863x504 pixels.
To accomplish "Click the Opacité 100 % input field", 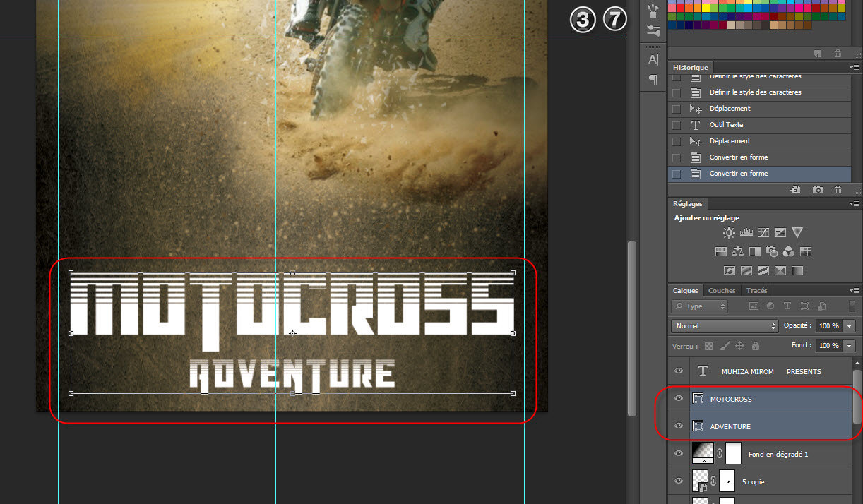I will point(828,326).
